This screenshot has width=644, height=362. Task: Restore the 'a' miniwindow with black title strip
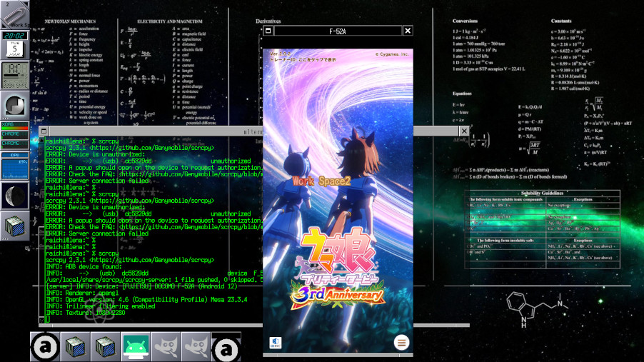pos(226,347)
